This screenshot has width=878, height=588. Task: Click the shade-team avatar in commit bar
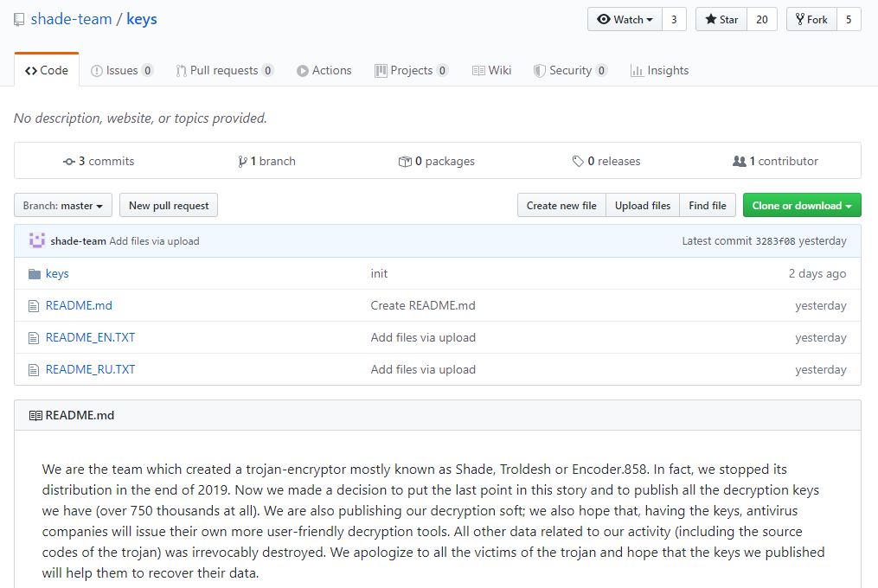pos(37,240)
